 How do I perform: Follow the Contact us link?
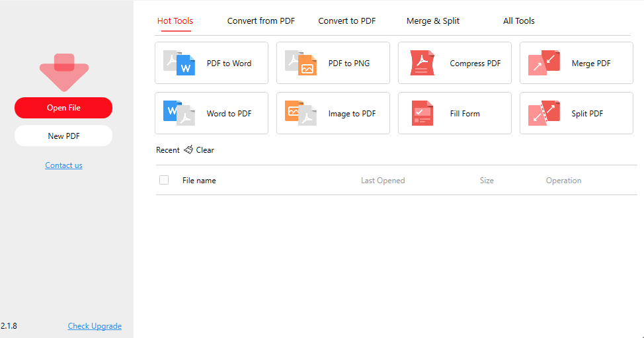63,165
